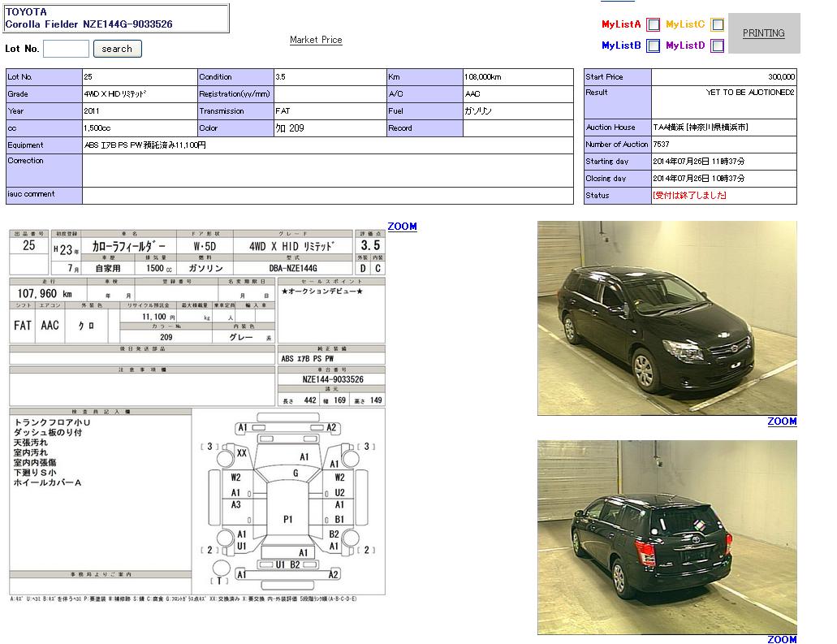
Task: Click ZOOM link under front car photo
Action: pos(782,421)
